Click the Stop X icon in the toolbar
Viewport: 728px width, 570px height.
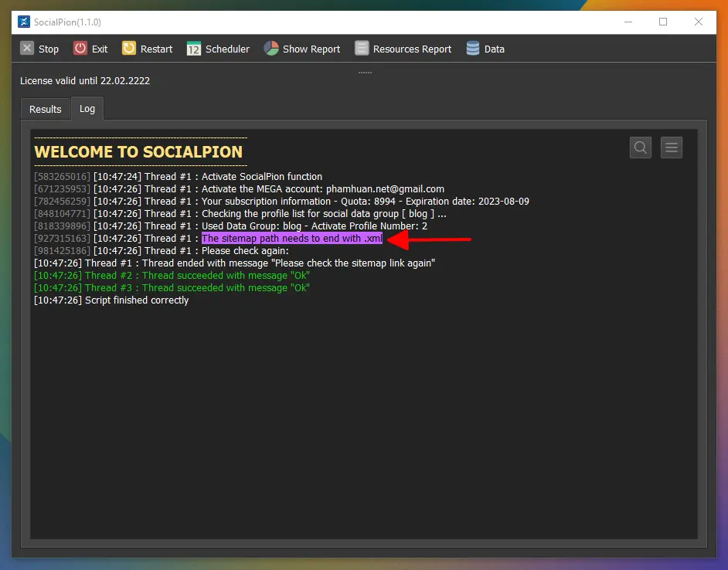[x=27, y=49]
